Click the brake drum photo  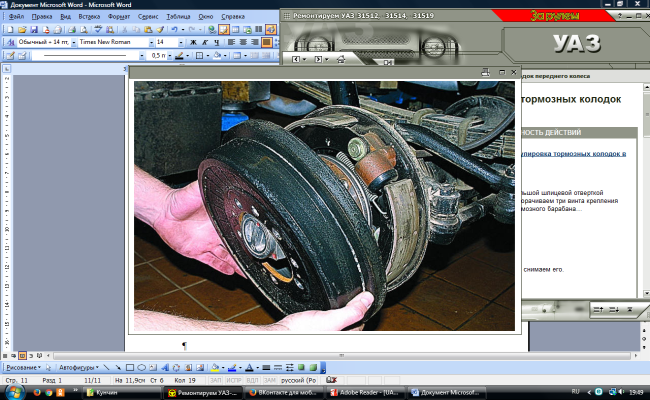324,206
